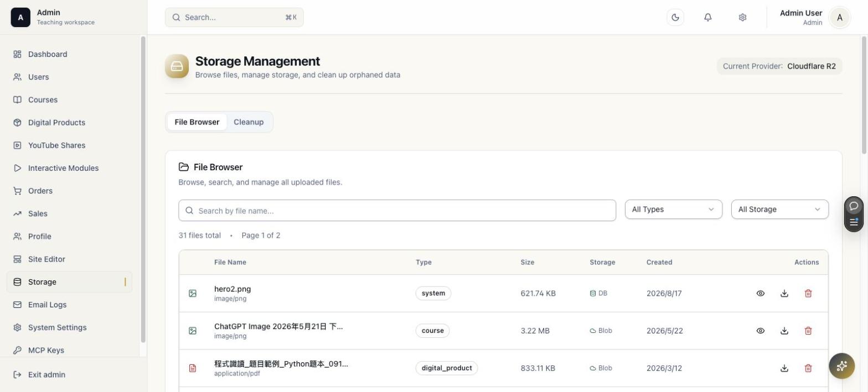
Task: Click the system type badge
Action: click(x=433, y=294)
